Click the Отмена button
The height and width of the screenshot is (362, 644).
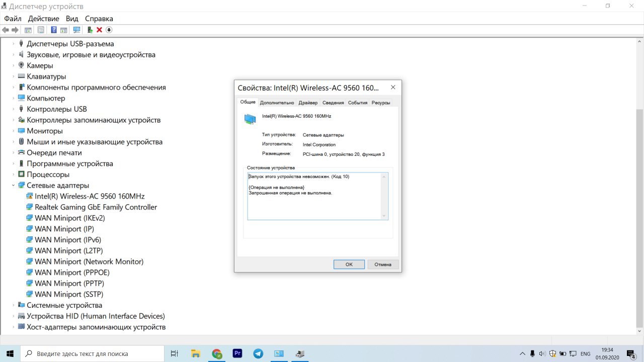click(x=383, y=264)
